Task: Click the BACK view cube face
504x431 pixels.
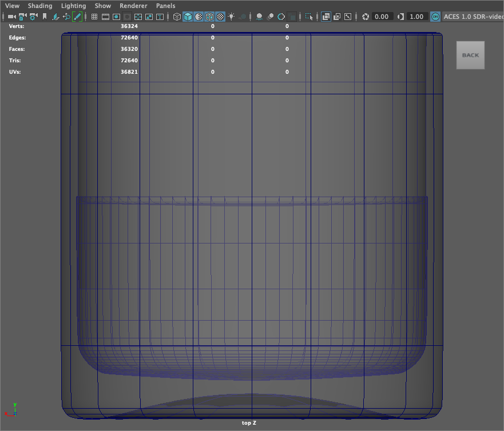Action: point(470,55)
